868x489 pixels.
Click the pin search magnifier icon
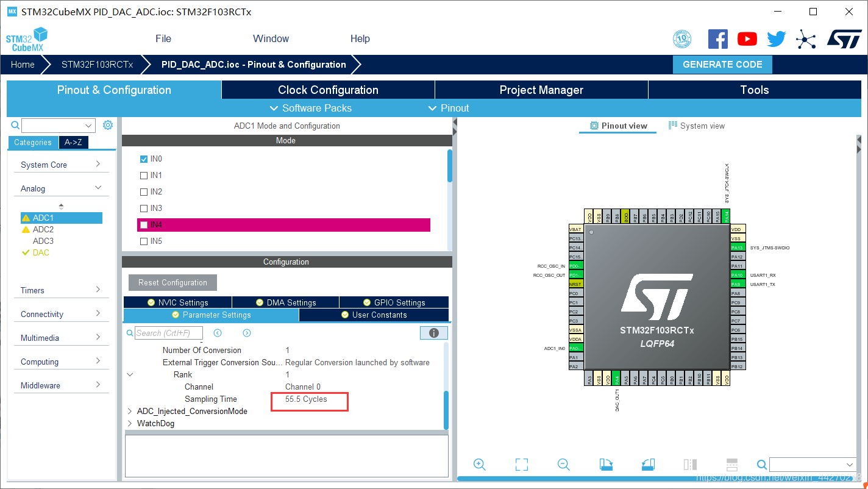pyautogui.click(x=762, y=465)
